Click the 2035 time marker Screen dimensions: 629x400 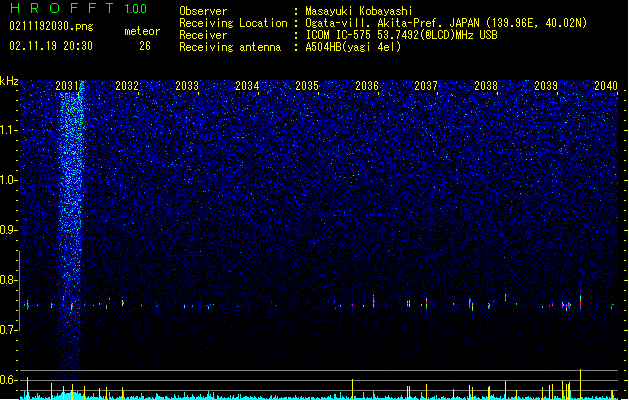[307, 86]
